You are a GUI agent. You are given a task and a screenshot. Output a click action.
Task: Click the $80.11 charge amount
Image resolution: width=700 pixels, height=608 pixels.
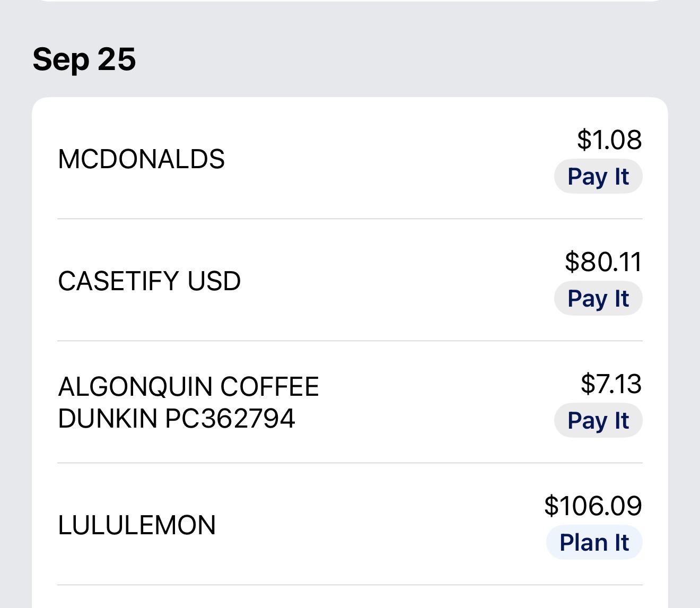click(x=603, y=262)
